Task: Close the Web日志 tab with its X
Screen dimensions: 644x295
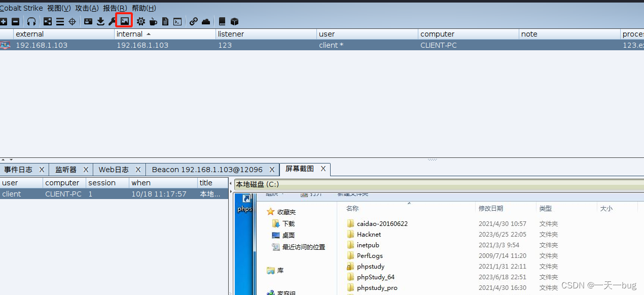Action: coord(138,170)
